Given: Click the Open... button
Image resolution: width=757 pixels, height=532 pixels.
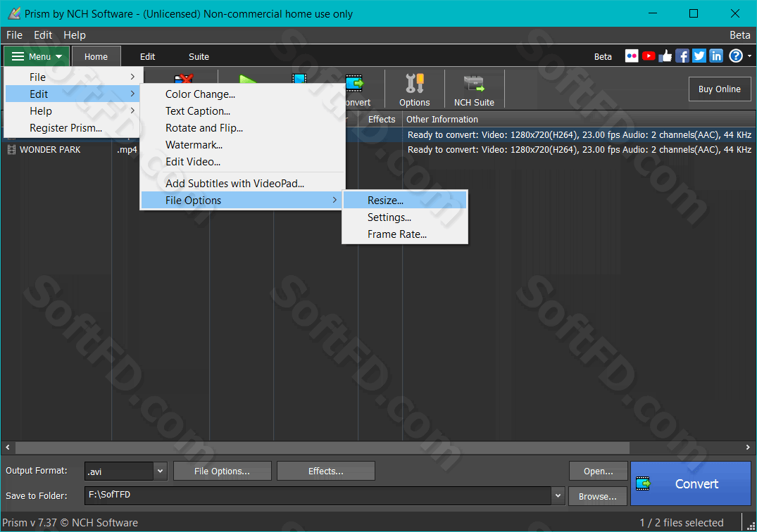Looking at the screenshot, I should tap(598, 471).
